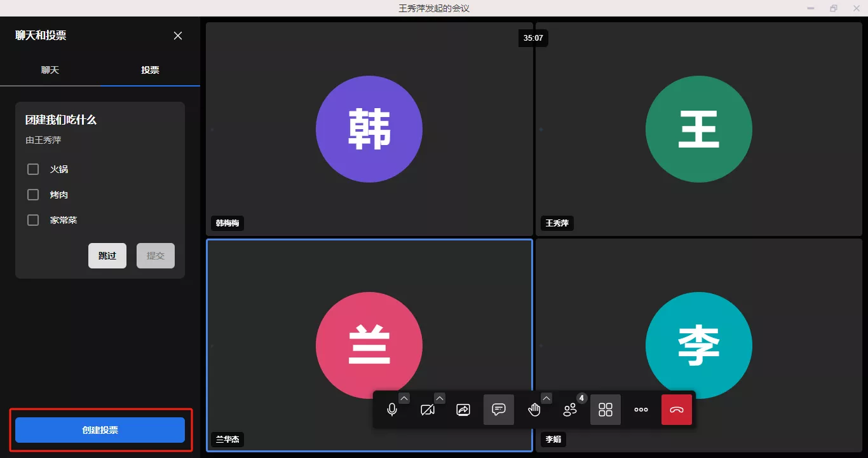Close the 聊天和投票 panel

coord(178,36)
